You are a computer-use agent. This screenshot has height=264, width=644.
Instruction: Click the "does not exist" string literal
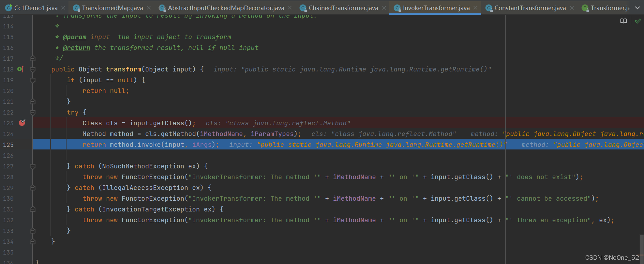541,177
